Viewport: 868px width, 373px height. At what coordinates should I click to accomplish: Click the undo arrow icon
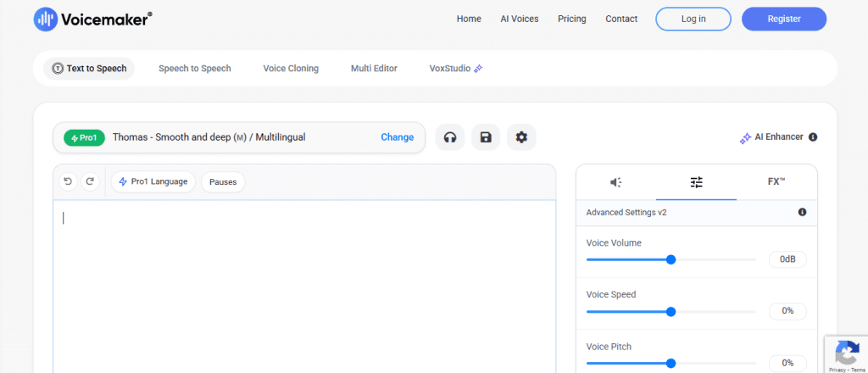68,181
